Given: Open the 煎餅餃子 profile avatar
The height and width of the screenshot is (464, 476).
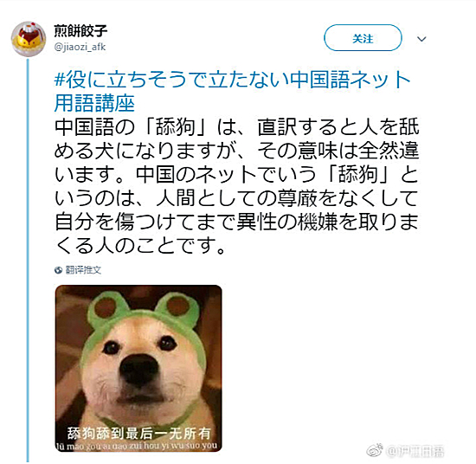Looking at the screenshot, I should tap(29, 39).
